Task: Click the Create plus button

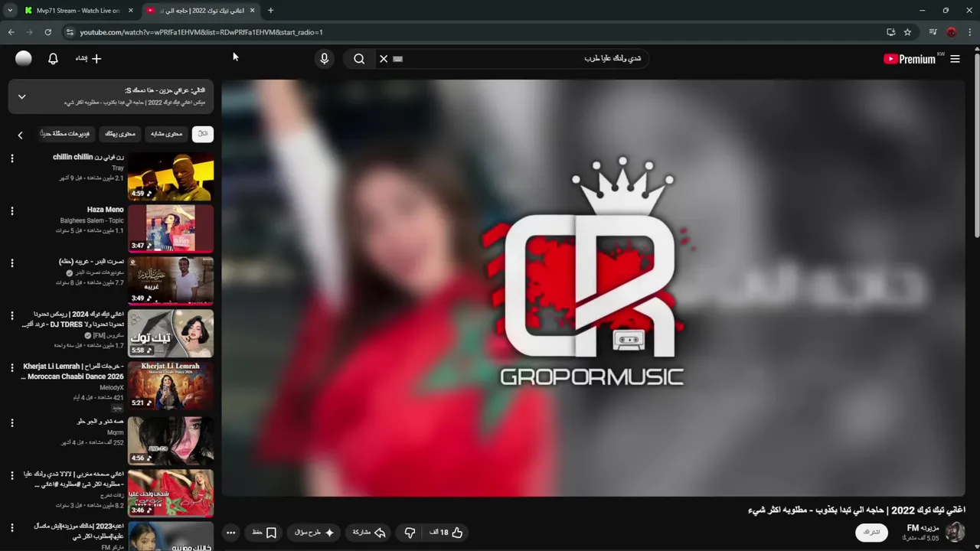Action: point(88,59)
